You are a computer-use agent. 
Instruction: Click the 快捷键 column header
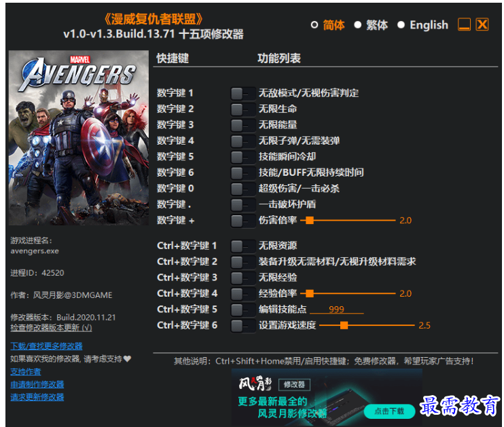pyautogui.click(x=173, y=58)
